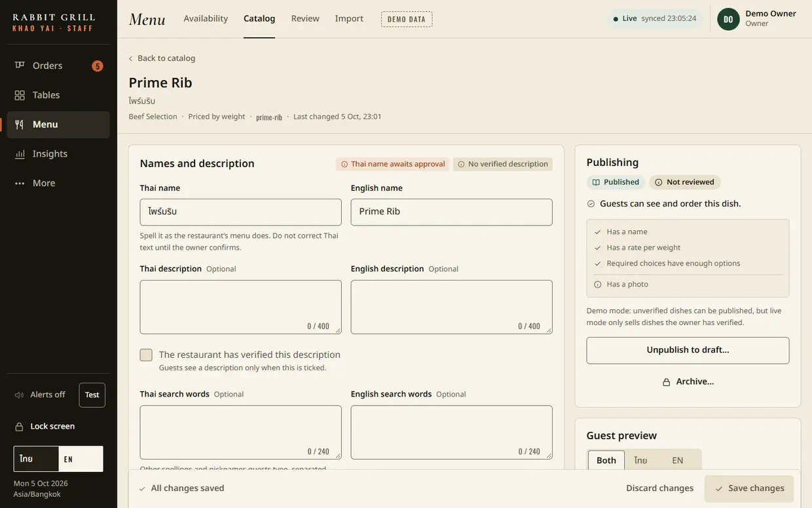Click the Archive padlock icon

point(666,382)
